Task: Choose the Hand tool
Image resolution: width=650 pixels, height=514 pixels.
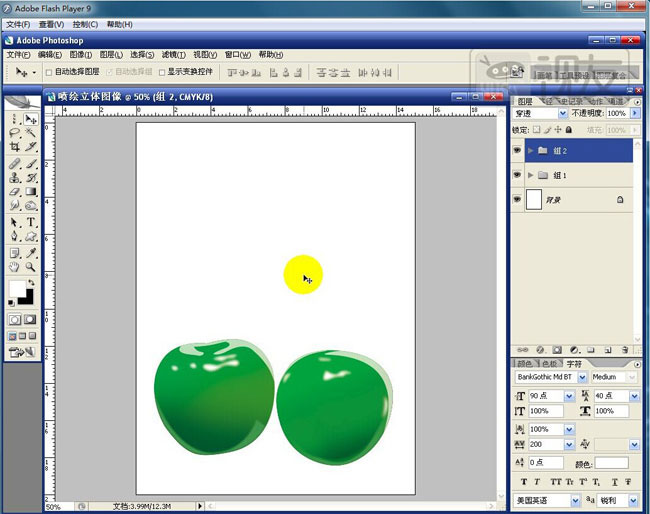Action: [x=14, y=267]
